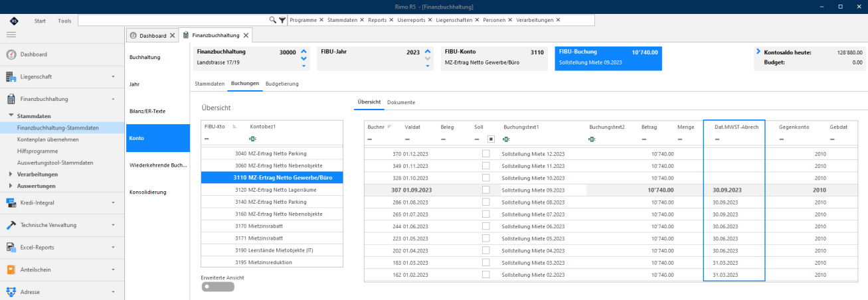The image size is (868, 300).
Task: Expand the Liegenschaft sidebar section
Action: [x=113, y=76]
